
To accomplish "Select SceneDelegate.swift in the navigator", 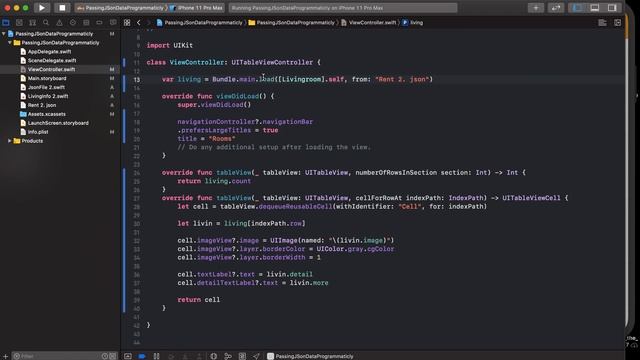I will click(51, 60).
